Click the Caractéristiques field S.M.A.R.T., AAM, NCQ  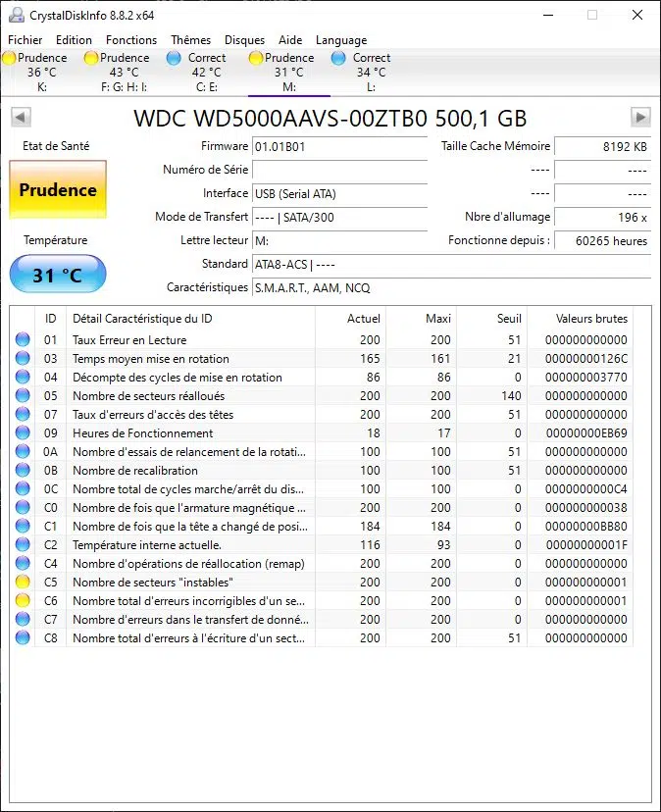[451, 288]
